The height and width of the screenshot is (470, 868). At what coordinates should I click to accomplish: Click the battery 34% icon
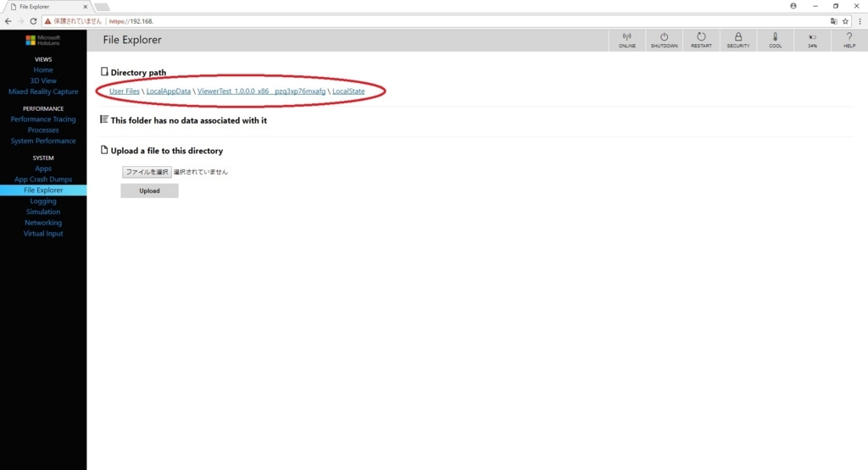point(812,41)
